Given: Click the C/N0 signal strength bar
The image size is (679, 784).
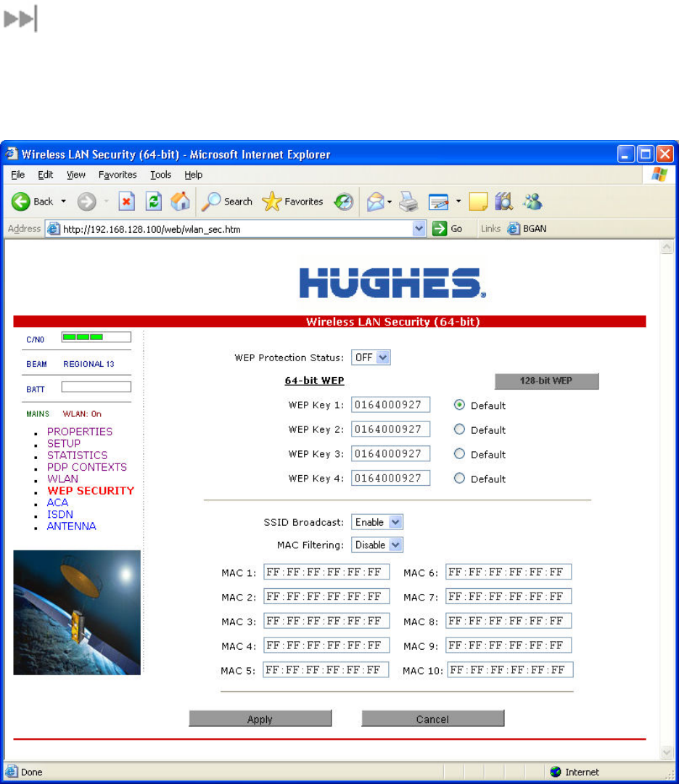Looking at the screenshot, I should click(96, 337).
